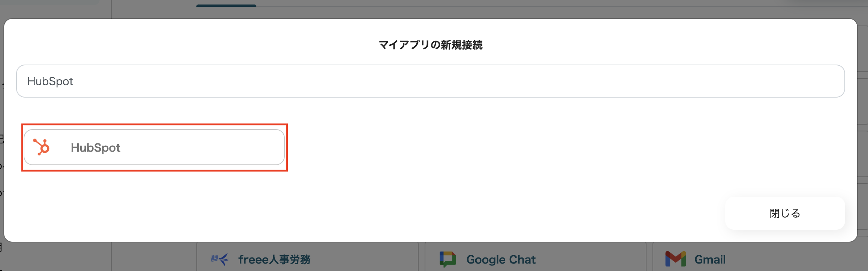The image size is (868, 271).
Task: Click the HubSpot label in the result card
Action: [96, 147]
